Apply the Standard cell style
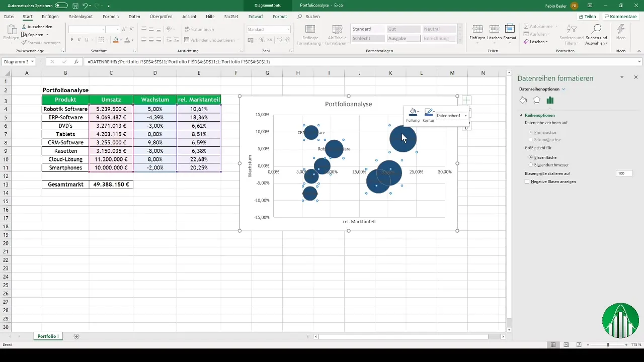The height and width of the screenshot is (362, 644). pos(368,29)
